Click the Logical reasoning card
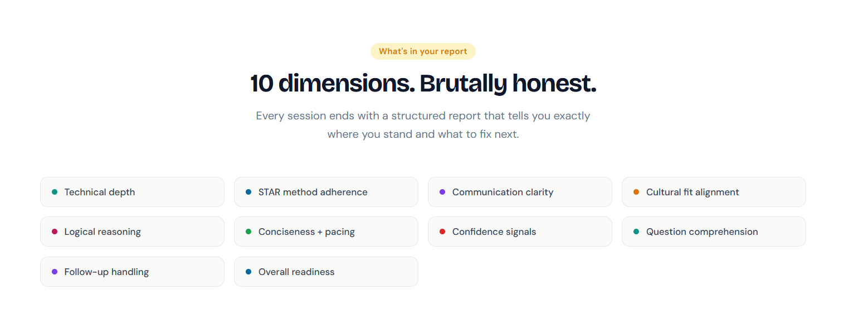The image size is (868, 323). click(132, 232)
